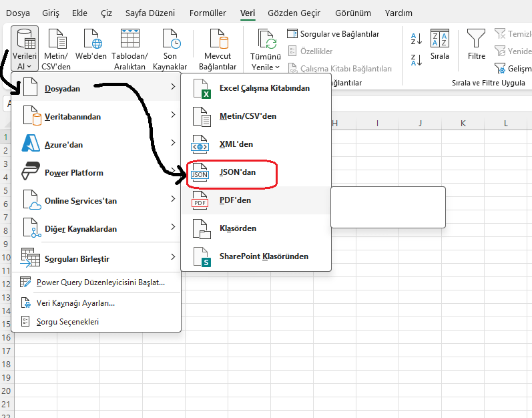
Task: Open the Dosya tab
Action: click(x=18, y=13)
